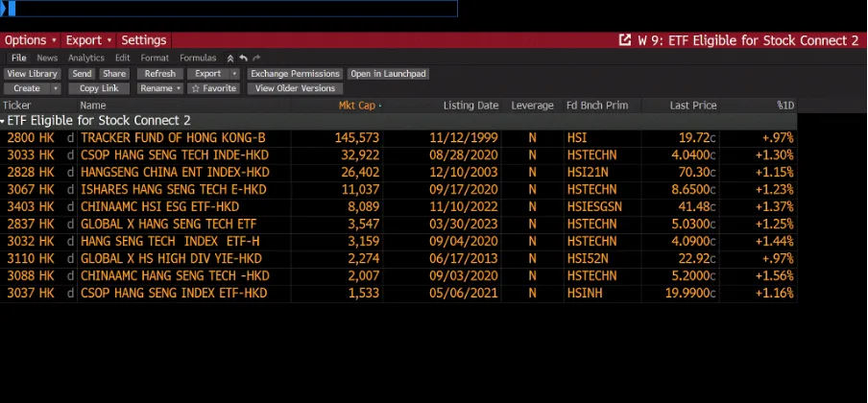The height and width of the screenshot is (403, 868).
Task: Select ticker 2828 HK
Action: click(x=31, y=172)
